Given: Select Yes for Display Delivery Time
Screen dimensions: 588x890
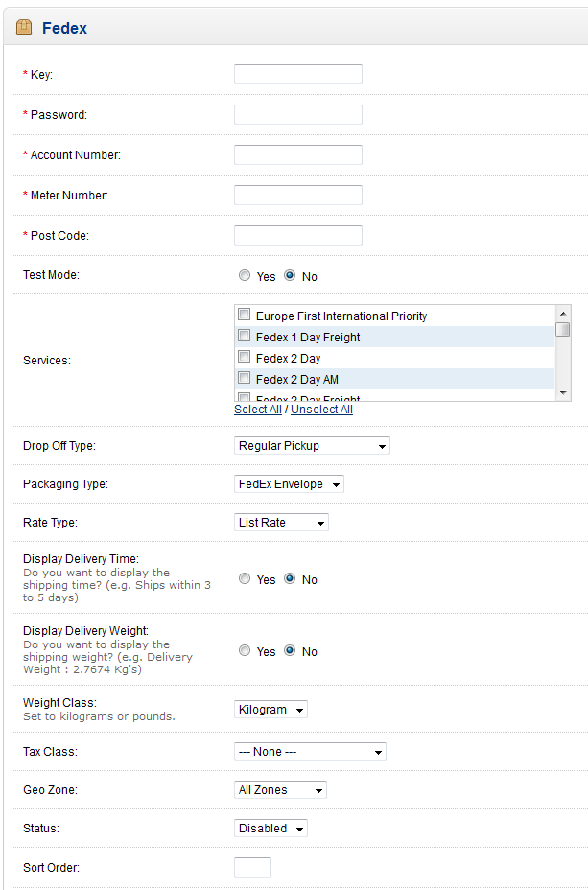Looking at the screenshot, I should [x=245, y=579].
